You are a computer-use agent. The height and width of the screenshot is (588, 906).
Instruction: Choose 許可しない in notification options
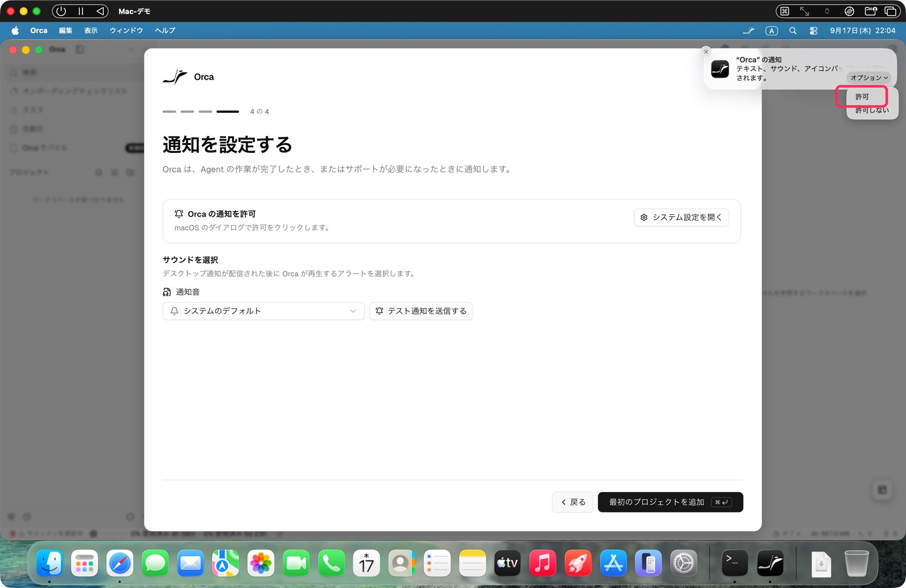[872, 110]
